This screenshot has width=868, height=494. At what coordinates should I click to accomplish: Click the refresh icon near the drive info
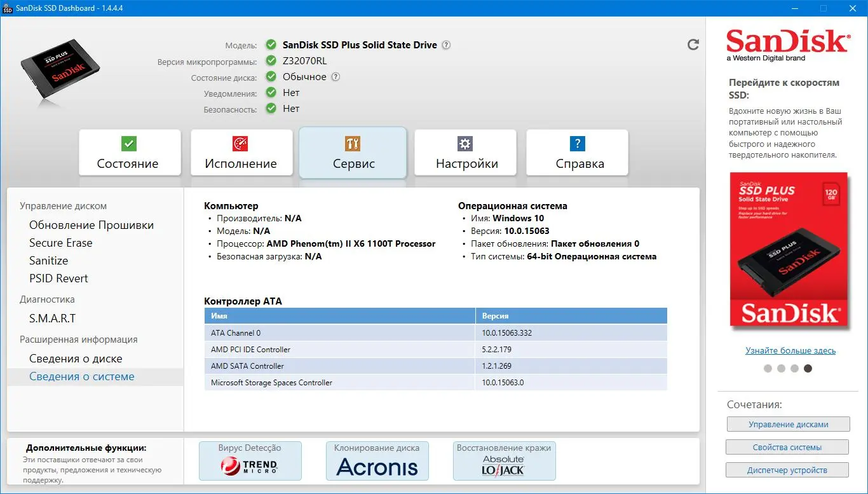coord(693,45)
